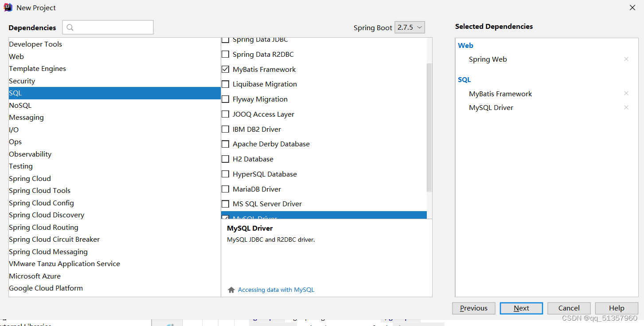Select the Spring Cloud Routing category
The width and height of the screenshot is (644, 326).
pyautogui.click(x=114, y=227)
